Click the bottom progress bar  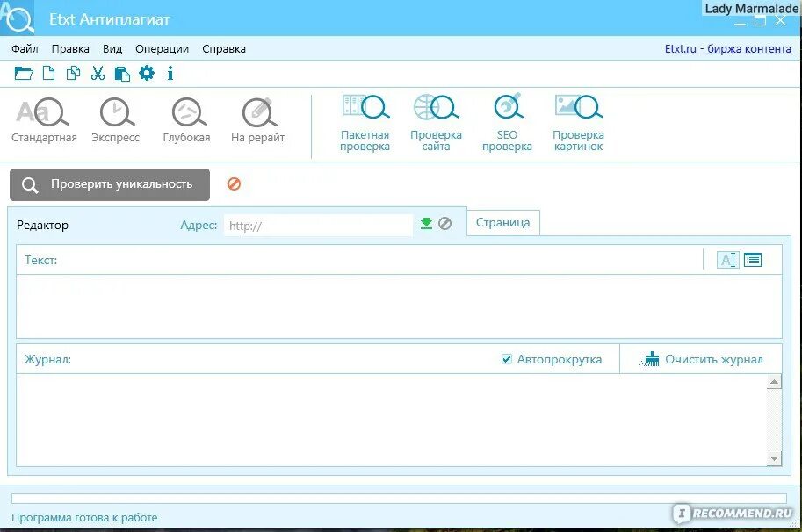tap(399, 499)
